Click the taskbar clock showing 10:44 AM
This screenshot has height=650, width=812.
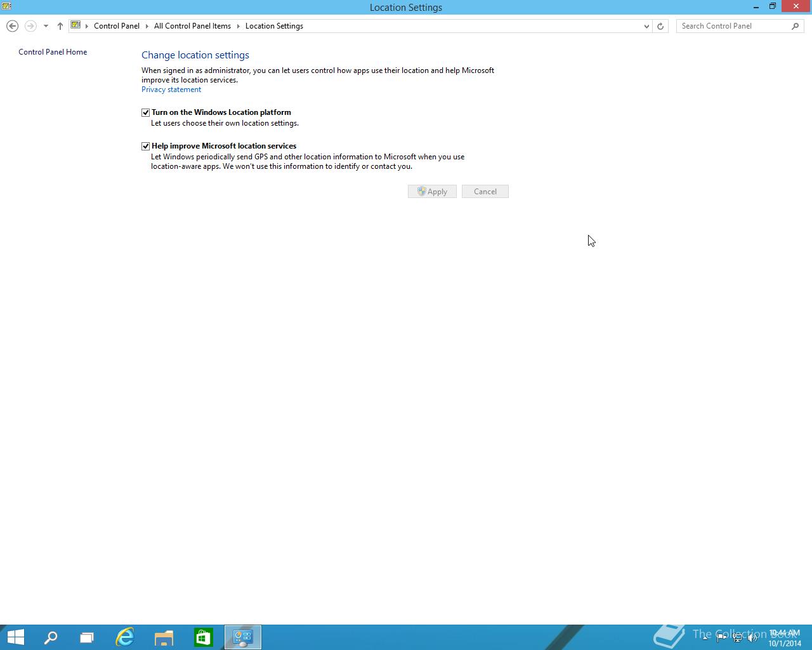(785, 638)
